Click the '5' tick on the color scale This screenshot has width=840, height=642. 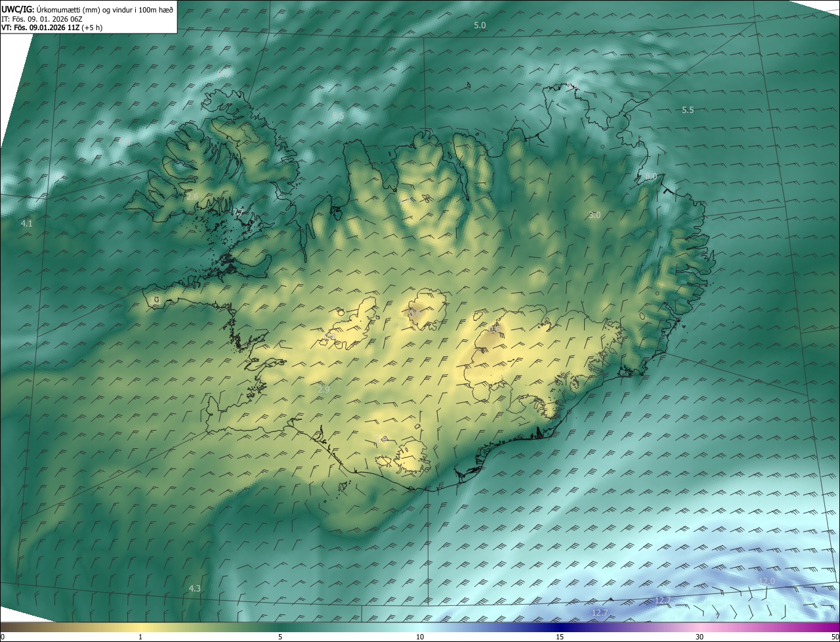click(280, 637)
